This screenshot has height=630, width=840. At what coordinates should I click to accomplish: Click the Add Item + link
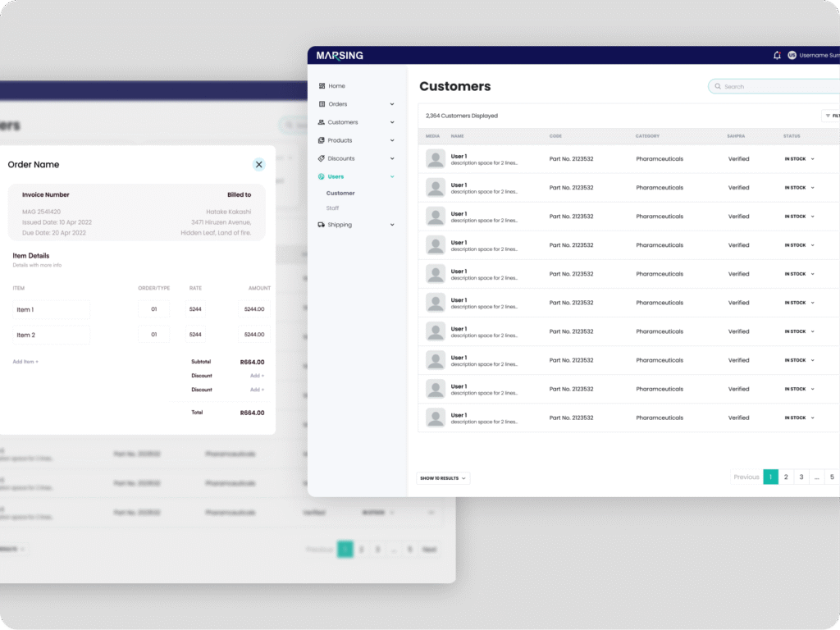(x=25, y=362)
